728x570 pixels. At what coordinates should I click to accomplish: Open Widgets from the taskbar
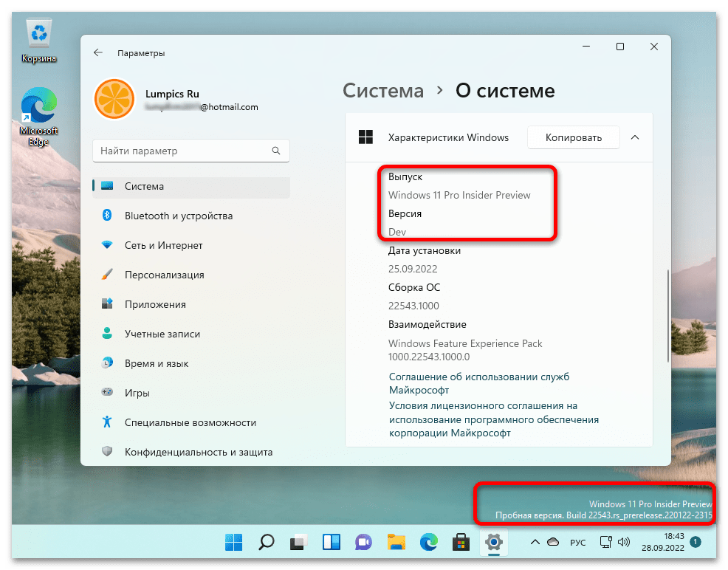(332, 542)
